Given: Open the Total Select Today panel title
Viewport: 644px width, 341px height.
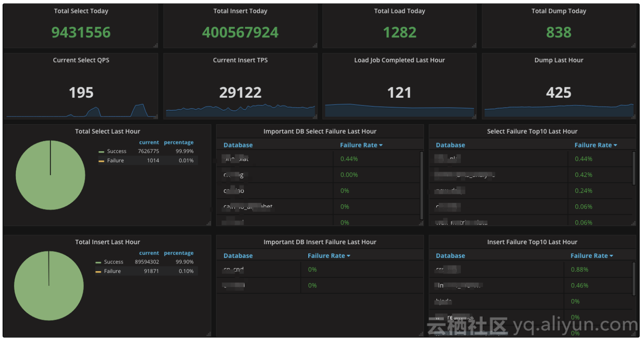Looking at the screenshot, I should [81, 11].
